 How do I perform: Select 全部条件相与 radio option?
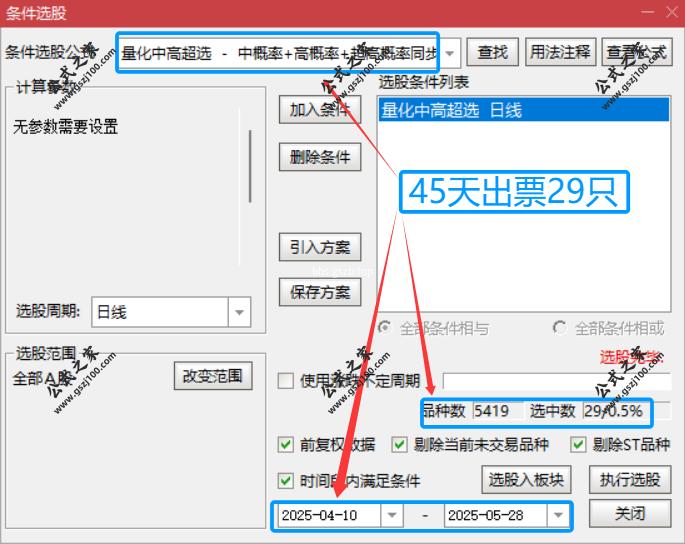[434, 328]
